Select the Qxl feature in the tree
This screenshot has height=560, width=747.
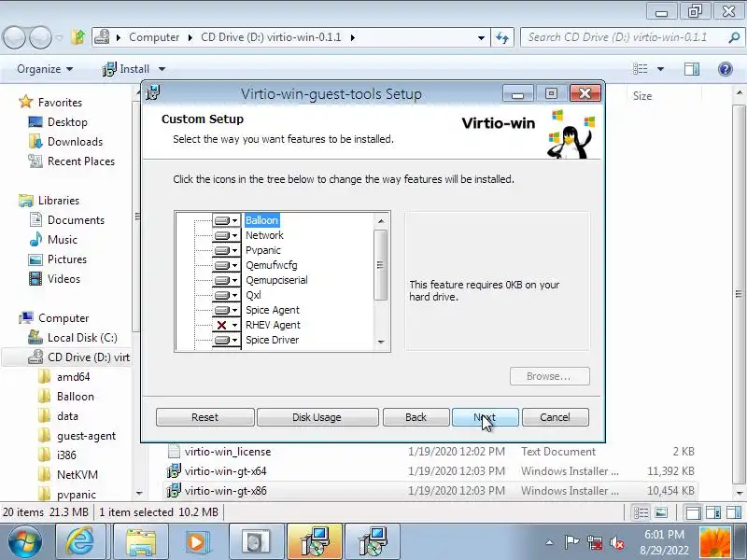point(253,295)
